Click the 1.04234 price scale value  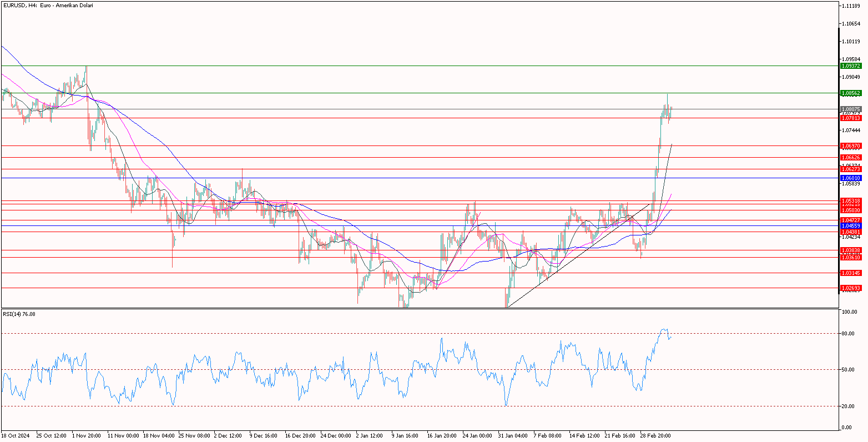(x=851, y=237)
